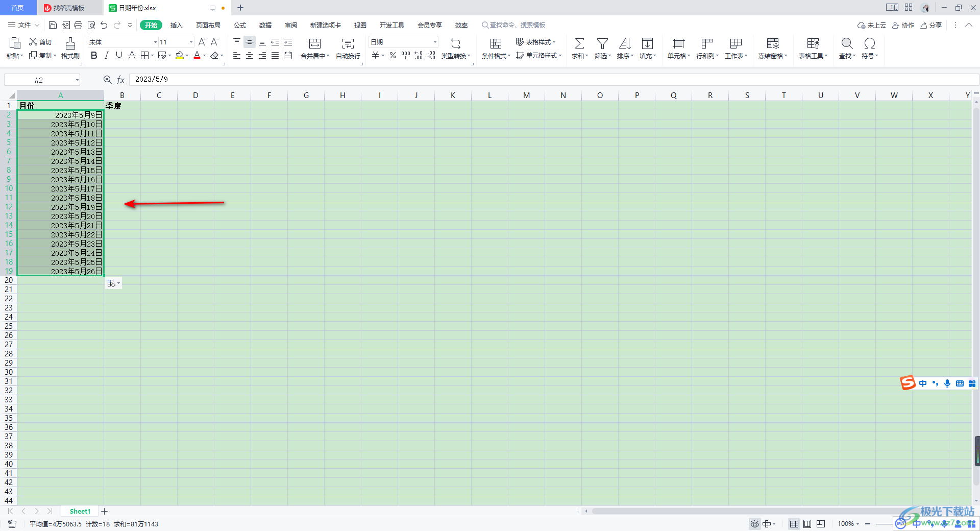Expand the Merge and Center (合并居中) dropdown

(328, 56)
